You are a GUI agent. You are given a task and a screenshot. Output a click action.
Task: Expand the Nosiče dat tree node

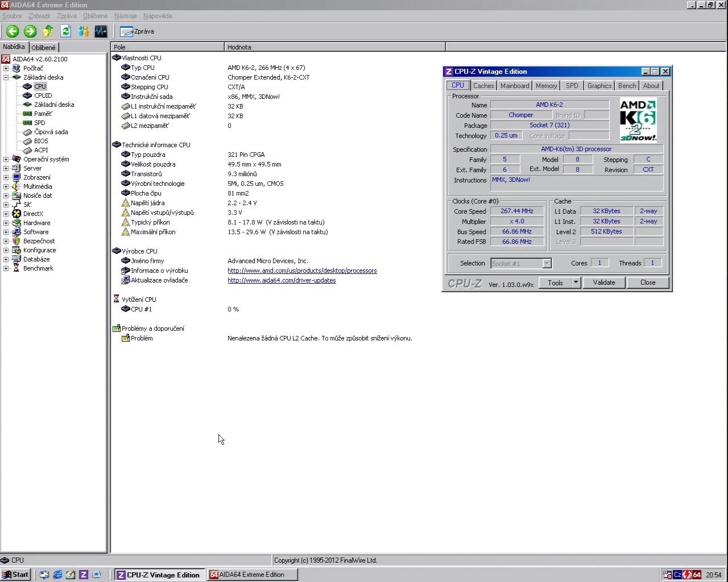(x=6, y=196)
